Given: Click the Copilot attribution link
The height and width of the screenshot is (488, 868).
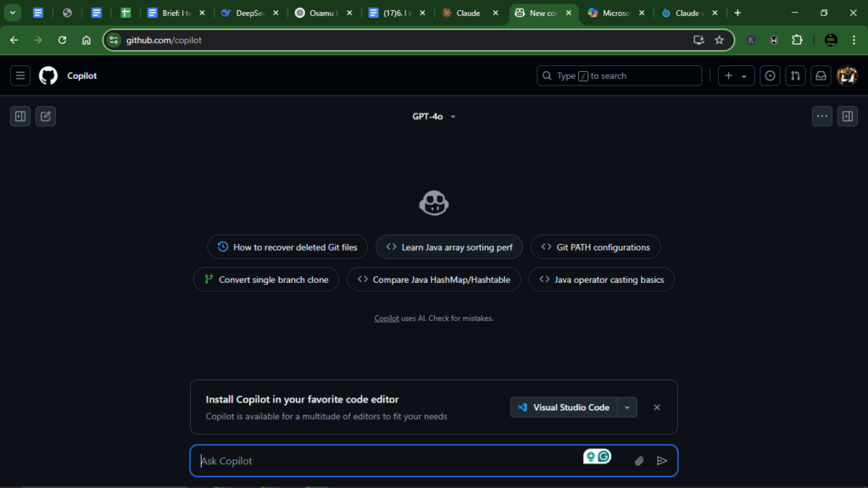Looking at the screenshot, I should coord(387,318).
